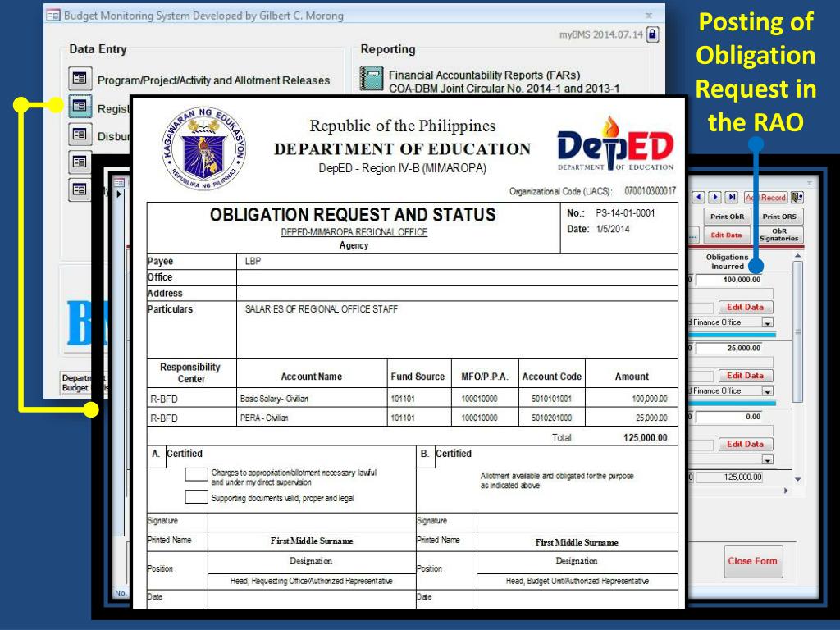Go to the previous record arrow
The width and height of the screenshot is (840, 630).
[x=699, y=197]
